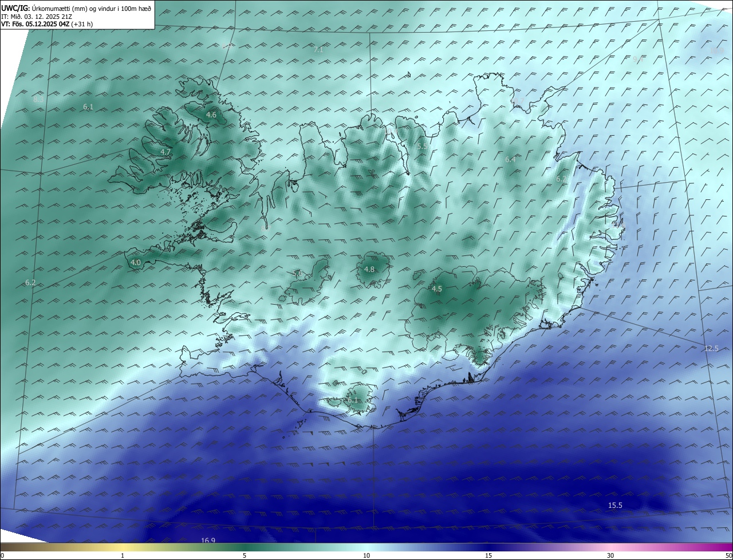Image resolution: width=733 pixels, height=560 pixels.
Task: Click the 'VT: Fös. 05.12.2025 04Z (+31 h)' line
Action: [47, 24]
